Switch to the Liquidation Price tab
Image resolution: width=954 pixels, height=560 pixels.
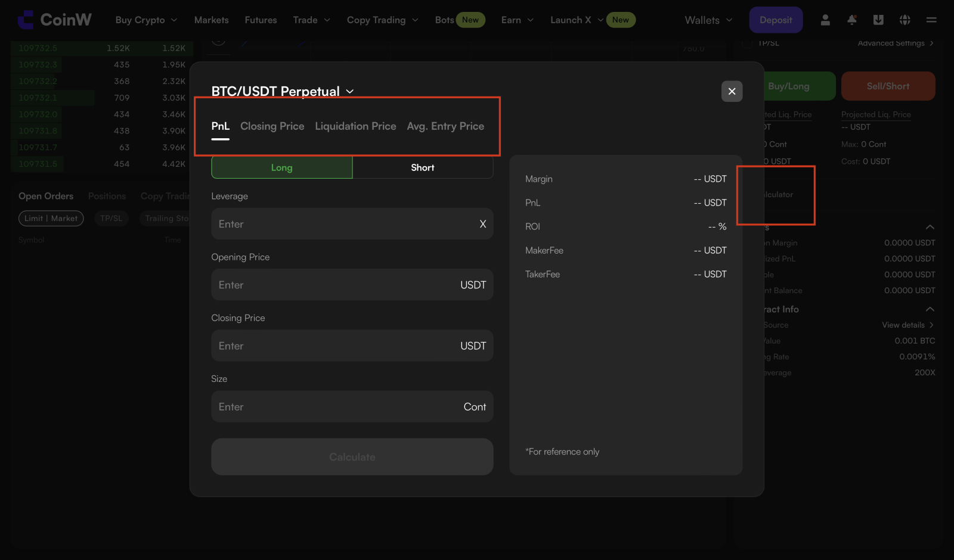pos(355,126)
